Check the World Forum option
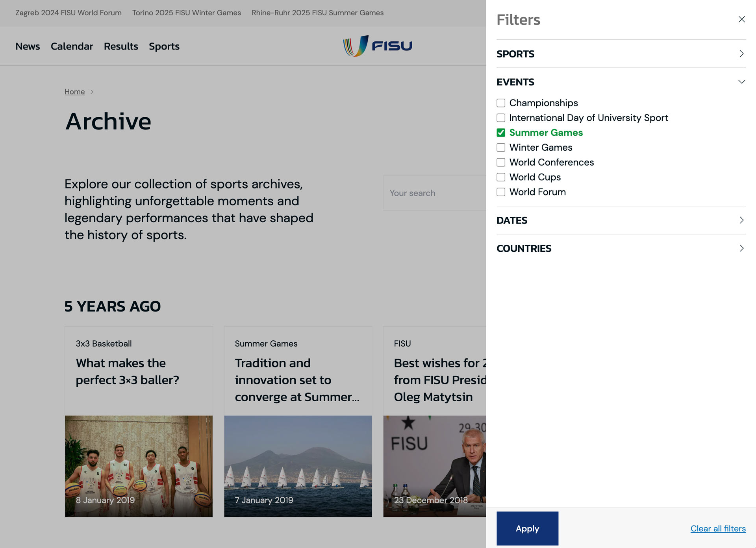 (501, 192)
